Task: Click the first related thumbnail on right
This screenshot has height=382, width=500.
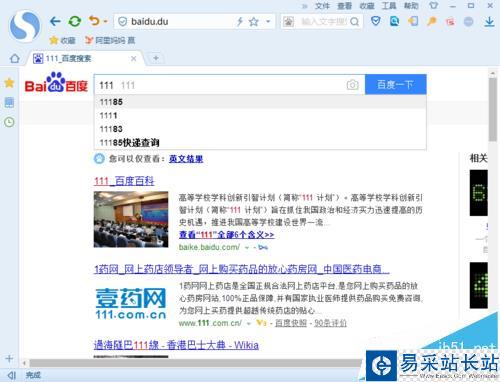Action: [x=479, y=193]
